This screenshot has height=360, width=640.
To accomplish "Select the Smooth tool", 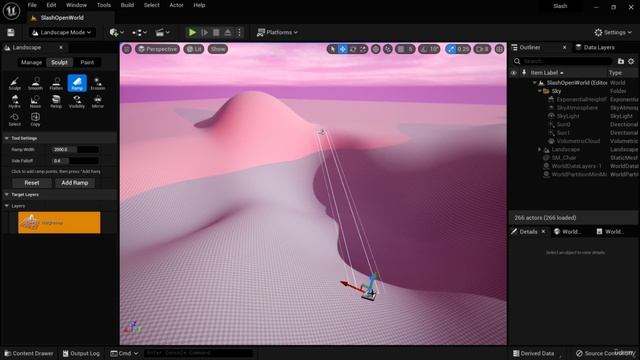I will pos(36,83).
